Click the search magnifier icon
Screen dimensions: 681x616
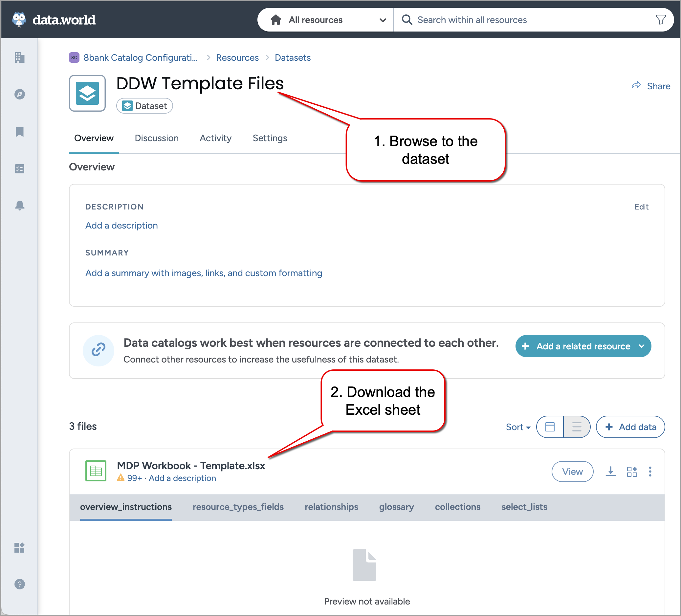(407, 20)
